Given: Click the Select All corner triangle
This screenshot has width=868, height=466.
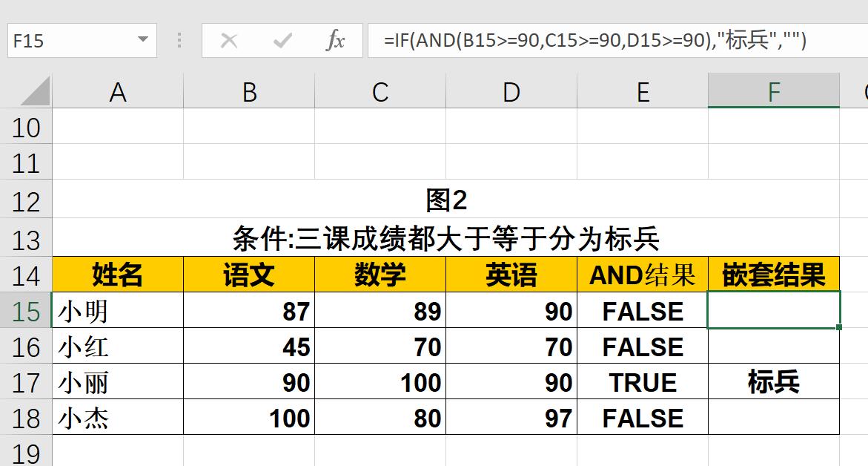Looking at the screenshot, I should [x=35, y=91].
